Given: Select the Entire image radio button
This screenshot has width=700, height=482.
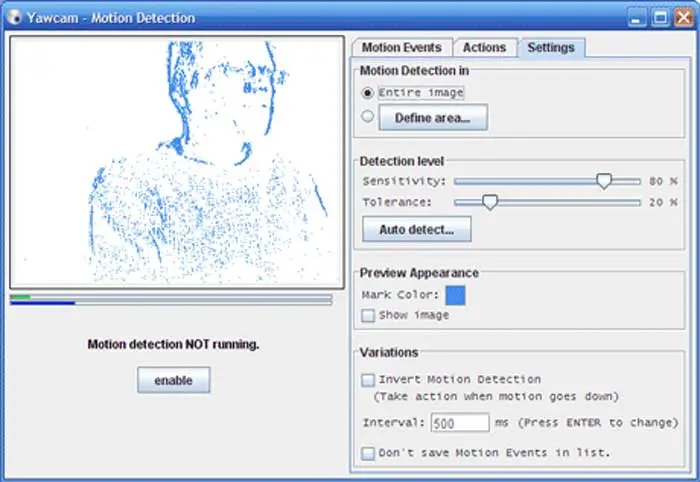Looking at the screenshot, I should click(x=367, y=93).
